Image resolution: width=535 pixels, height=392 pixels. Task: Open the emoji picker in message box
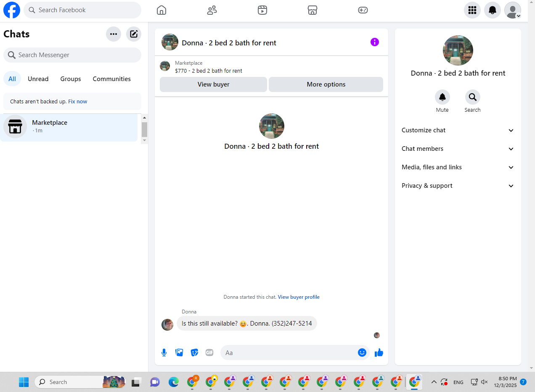(362, 353)
